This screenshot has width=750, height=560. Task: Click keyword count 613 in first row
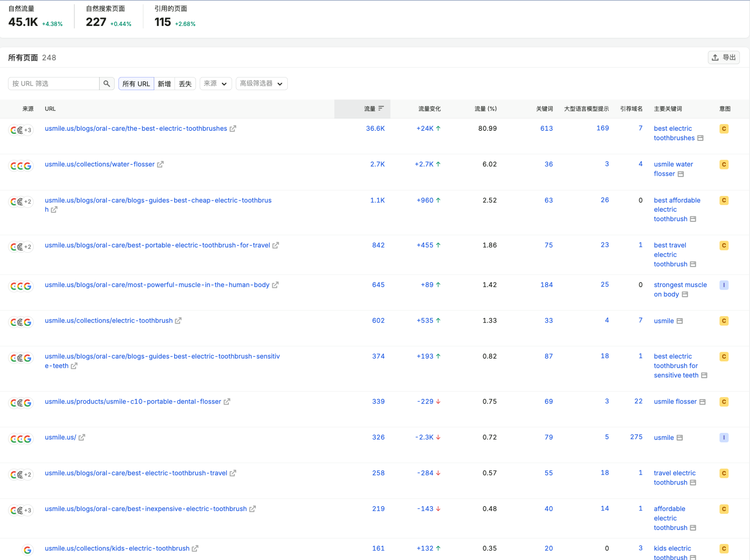tap(546, 129)
